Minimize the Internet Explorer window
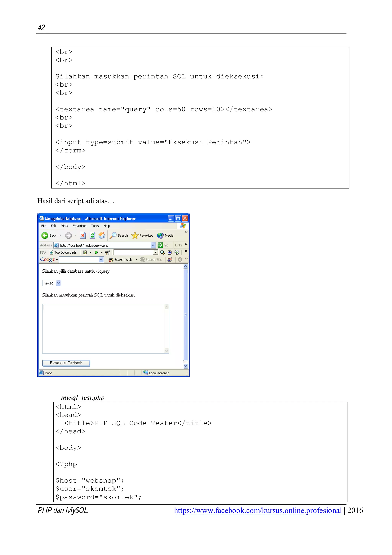Image resolution: width=392 pixels, height=555 pixels. [x=171, y=218]
